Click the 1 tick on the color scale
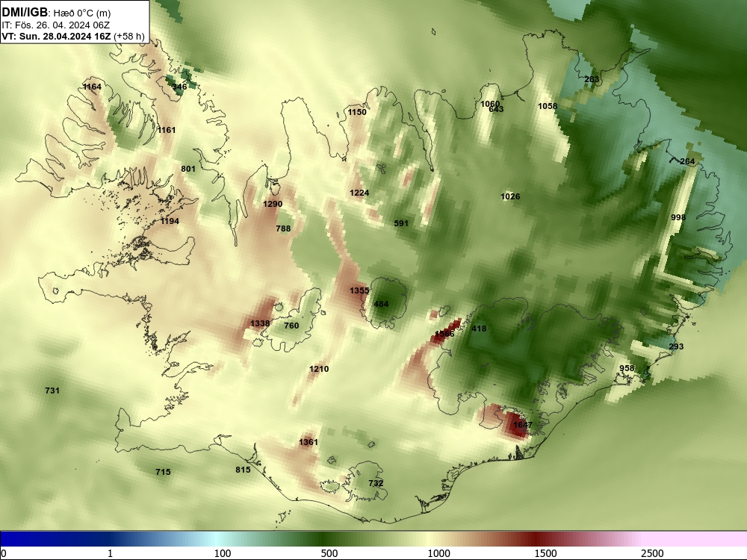The width and height of the screenshot is (747, 560). [110, 553]
